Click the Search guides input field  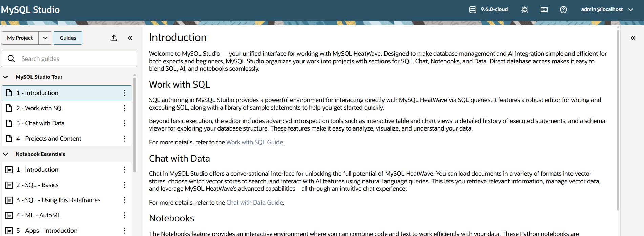coord(75,59)
